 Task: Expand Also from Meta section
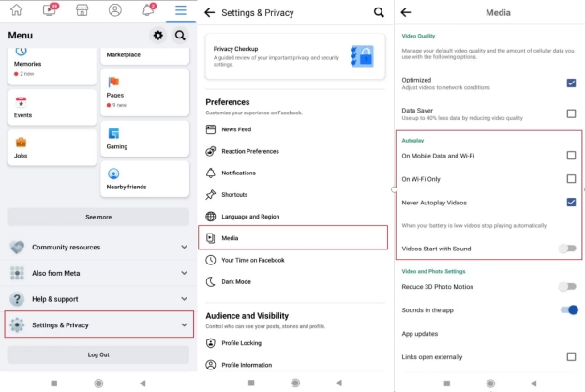[98, 273]
